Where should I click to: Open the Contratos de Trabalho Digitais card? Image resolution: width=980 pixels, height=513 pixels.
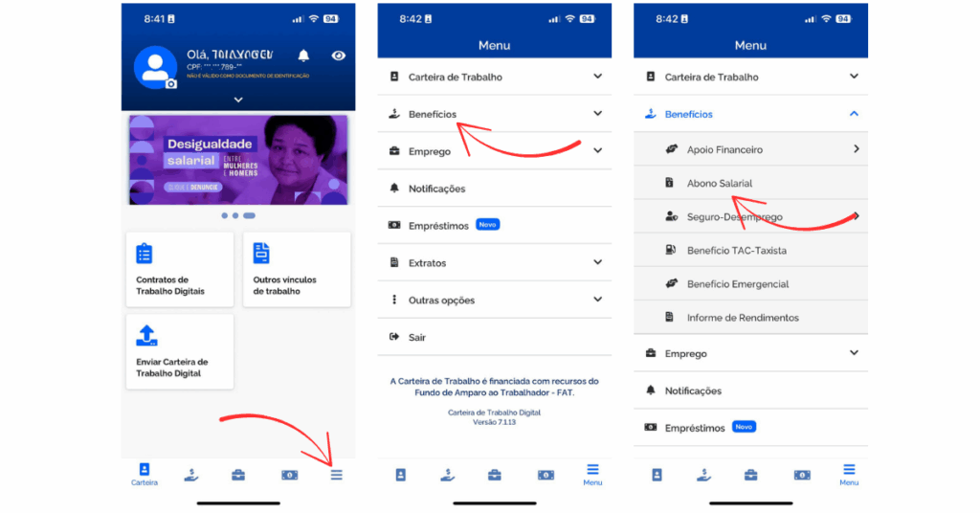(x=179, y=269)
